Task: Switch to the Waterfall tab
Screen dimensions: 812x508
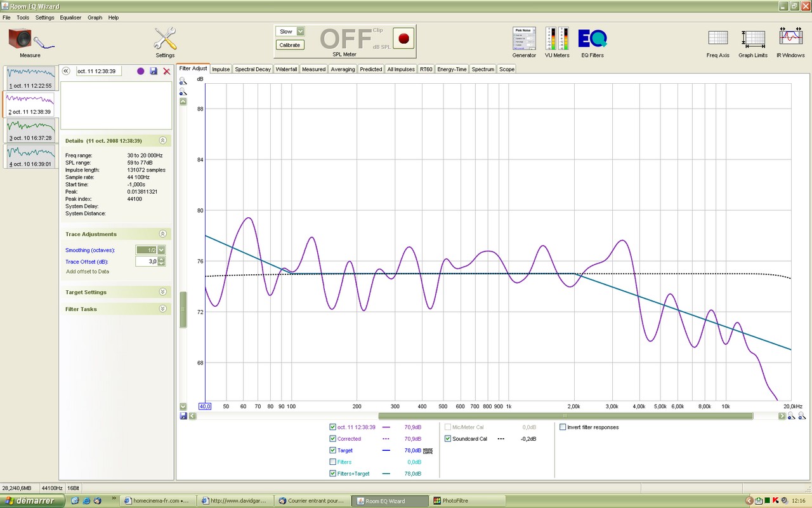Action: coord(286,69)
